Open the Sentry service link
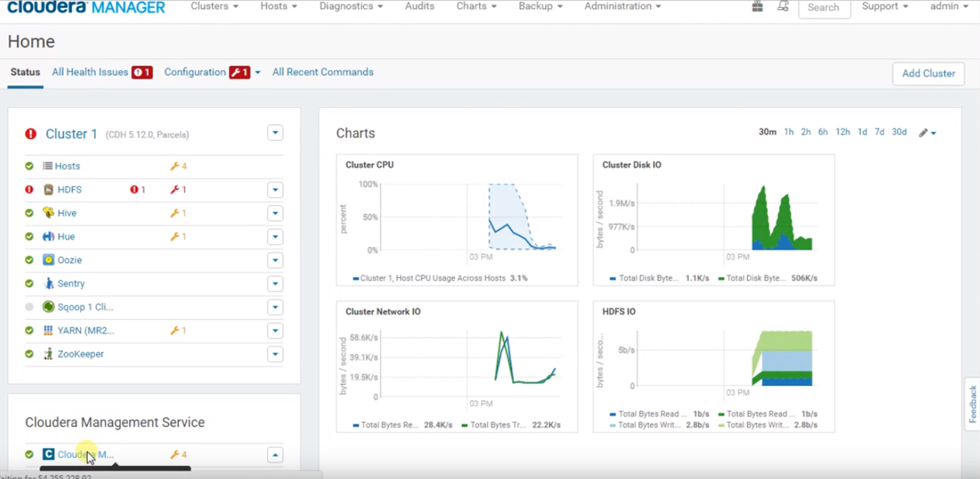 [71, 283]
